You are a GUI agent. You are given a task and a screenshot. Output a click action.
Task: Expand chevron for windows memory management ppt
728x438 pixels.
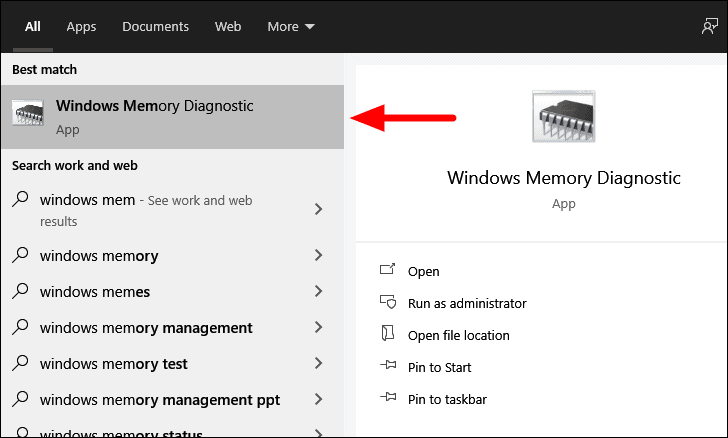click(x=318, y=399)
